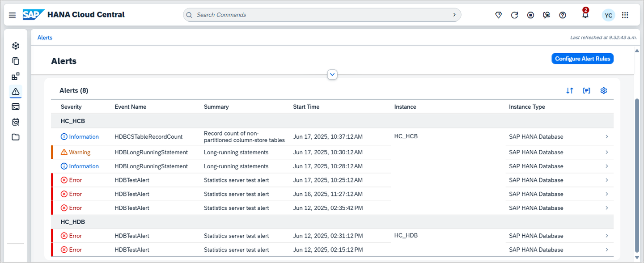Click the 'Last refreshed at 9:32:43 a.m.' text
Viewport: 644px width, 263px height.
(x=603, y=38)
